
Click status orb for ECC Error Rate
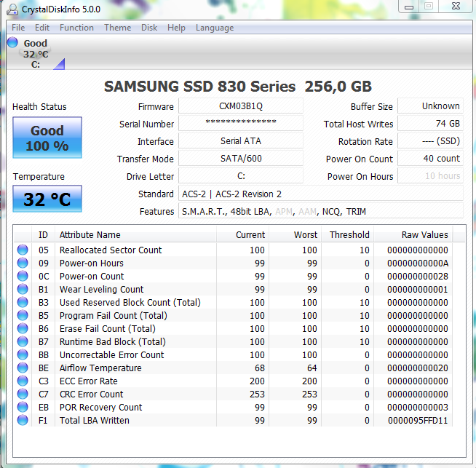pyautogui.click(x=23, y=381)
